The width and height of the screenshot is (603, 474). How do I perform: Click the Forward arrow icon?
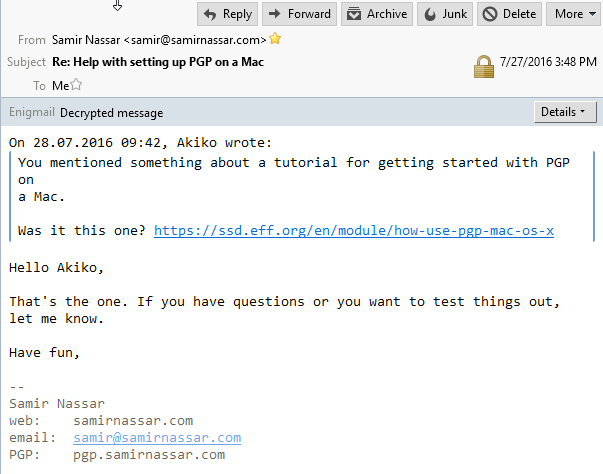point(275,14)
